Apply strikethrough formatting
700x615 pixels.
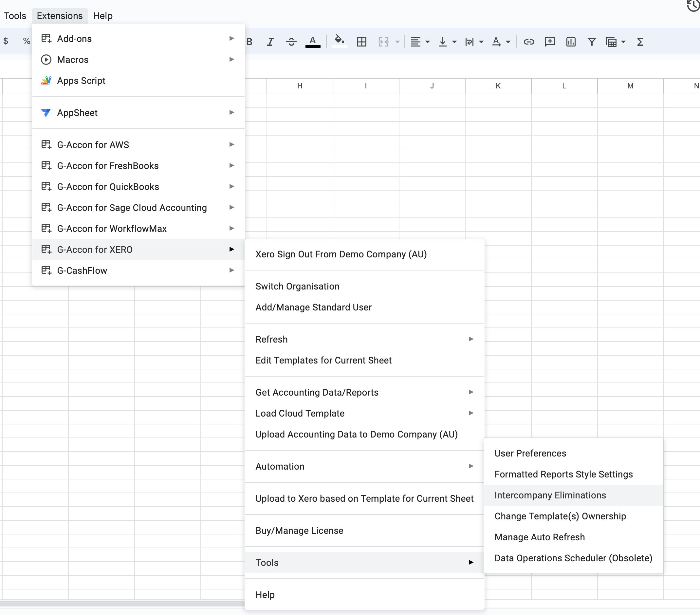291,42
